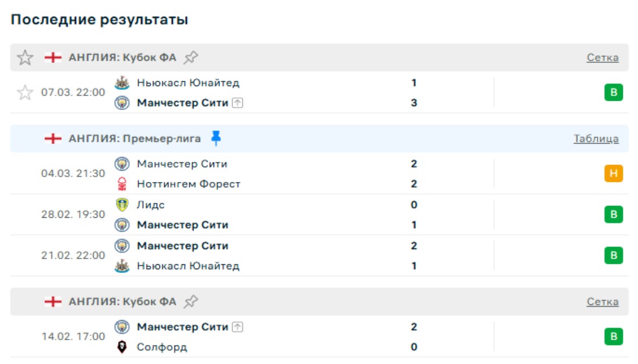Click the В badge for Лидс match
Viewport: 638px width, 364px height.
614,214
